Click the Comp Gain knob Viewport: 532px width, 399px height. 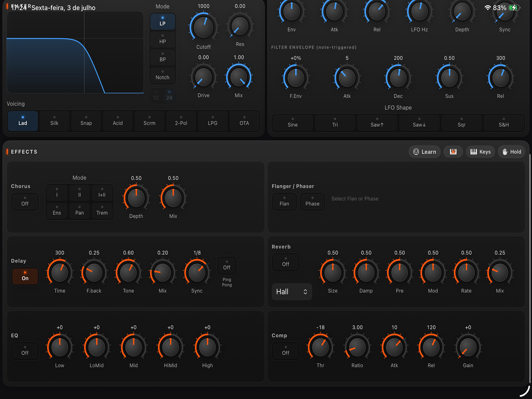point(468,347)
